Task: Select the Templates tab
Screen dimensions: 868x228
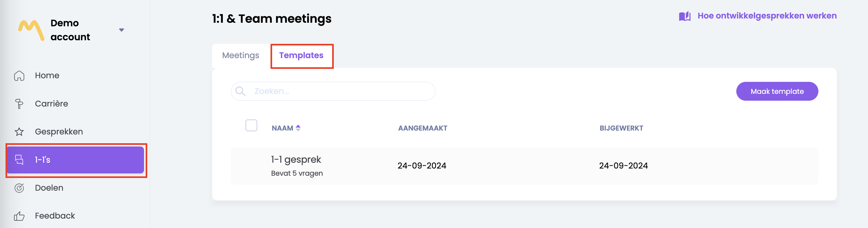Action: coord(301,56)
